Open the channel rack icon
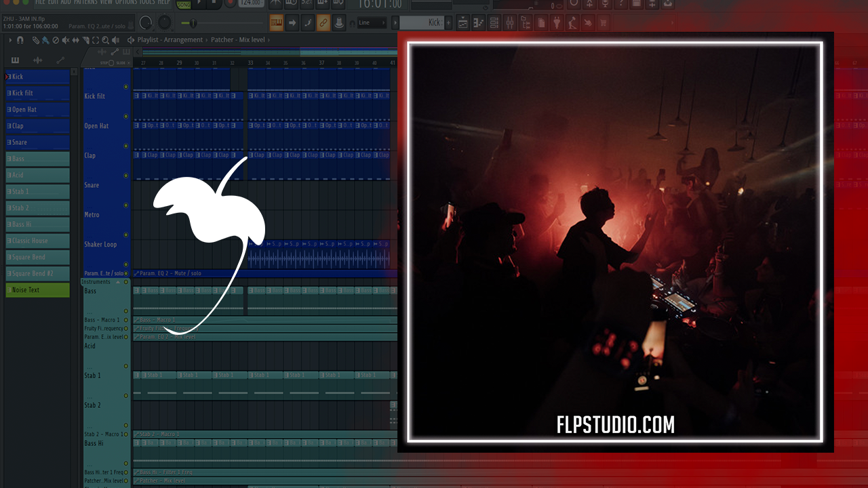 pos(495,23)
